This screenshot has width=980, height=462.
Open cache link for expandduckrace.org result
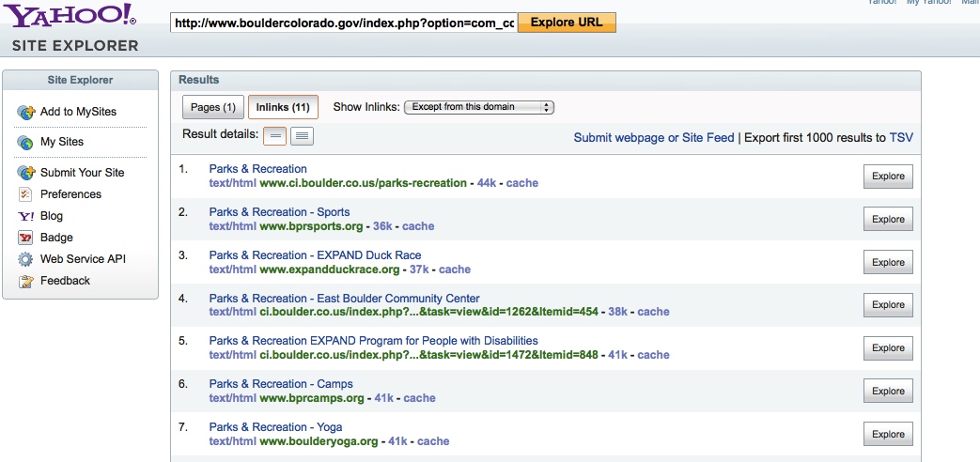(455, 269)
